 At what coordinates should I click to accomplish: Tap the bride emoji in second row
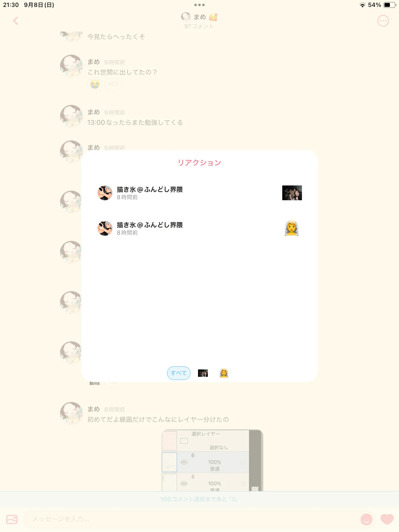(292, 228)
